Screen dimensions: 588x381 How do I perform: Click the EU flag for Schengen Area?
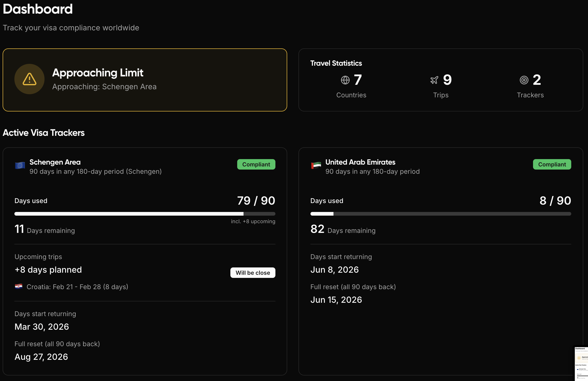[x=20, y=165]
